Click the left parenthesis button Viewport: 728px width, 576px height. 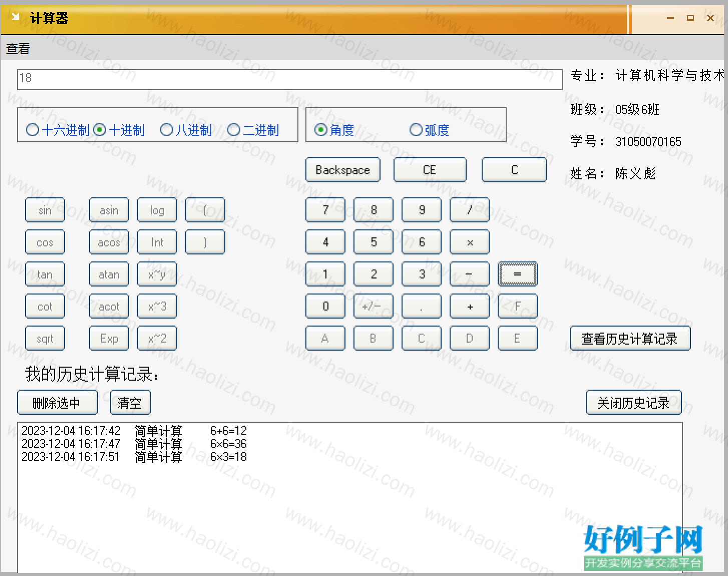click(x=205, y=210)
